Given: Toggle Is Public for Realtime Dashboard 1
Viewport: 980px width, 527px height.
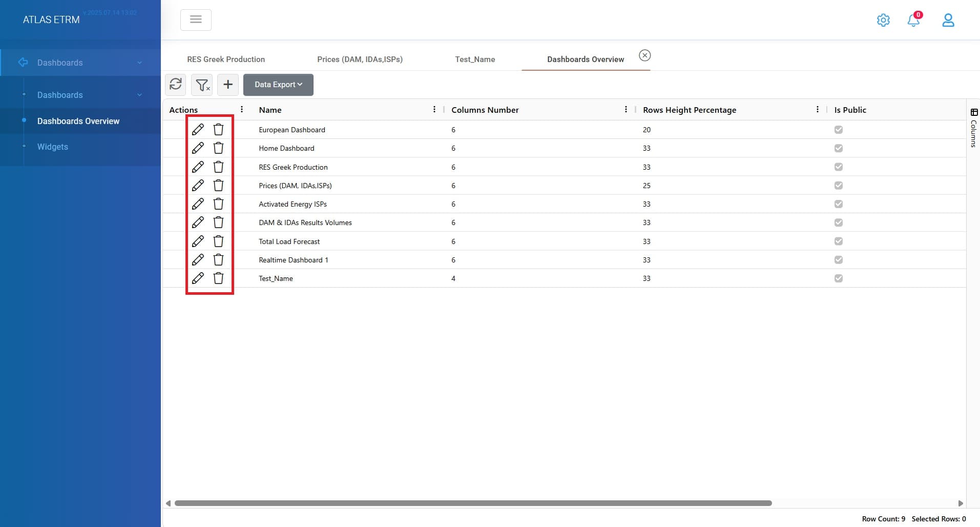Looking at the screenshot, I should [839, 260].
